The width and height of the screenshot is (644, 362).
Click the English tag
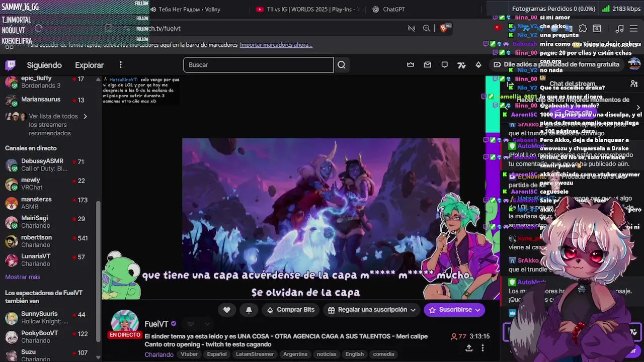(355, 354)
